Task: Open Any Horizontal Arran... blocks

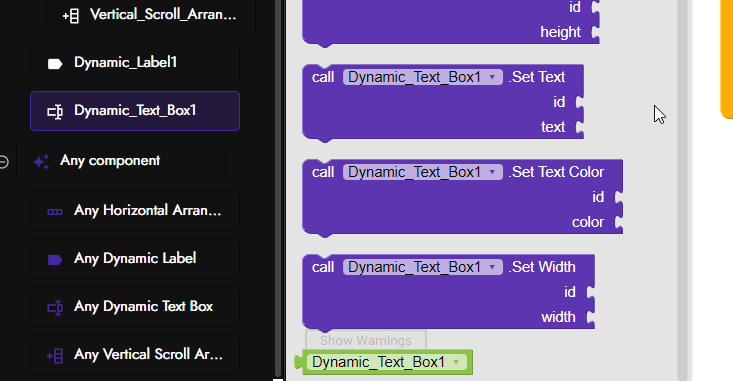Action: pyautogui.click(x=135, y=211)
